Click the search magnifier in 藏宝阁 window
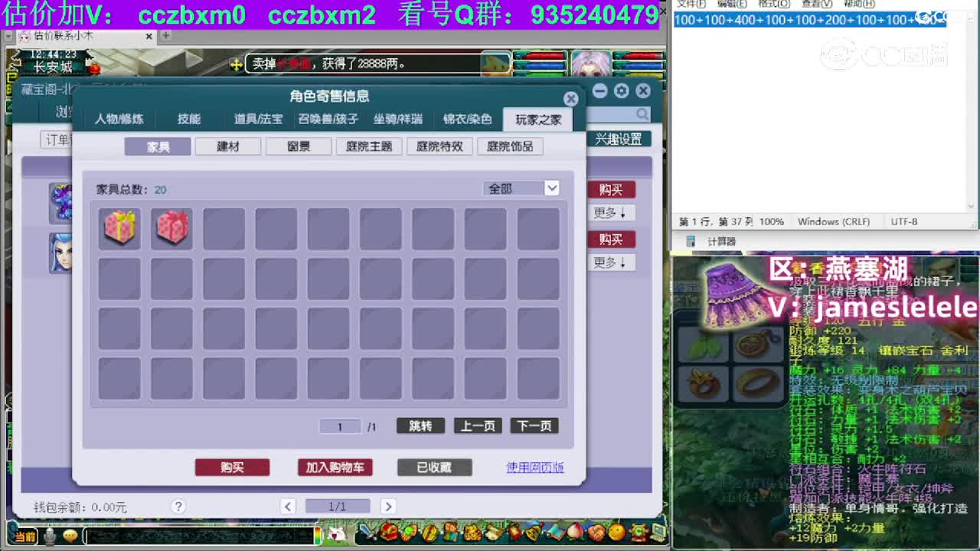Viewport: 980px width, 551px height. coord(642,114)
